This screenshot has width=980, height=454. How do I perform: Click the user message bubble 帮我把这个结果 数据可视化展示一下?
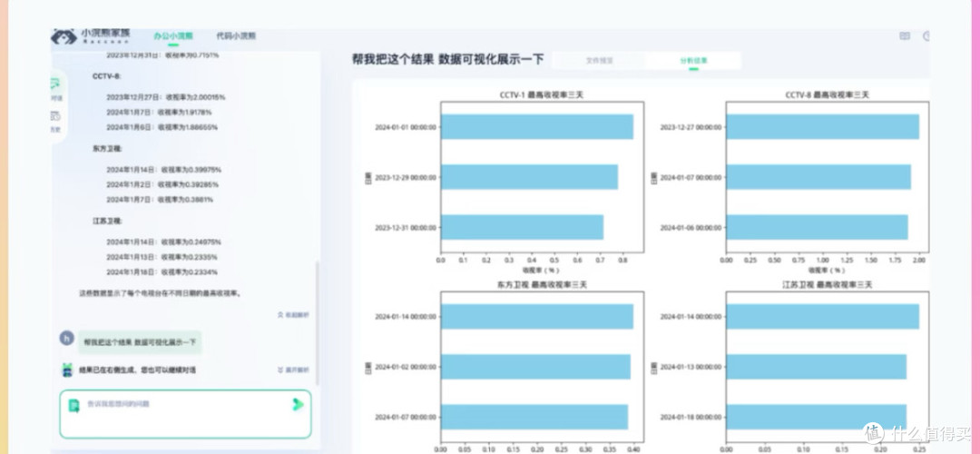point(140,342)
